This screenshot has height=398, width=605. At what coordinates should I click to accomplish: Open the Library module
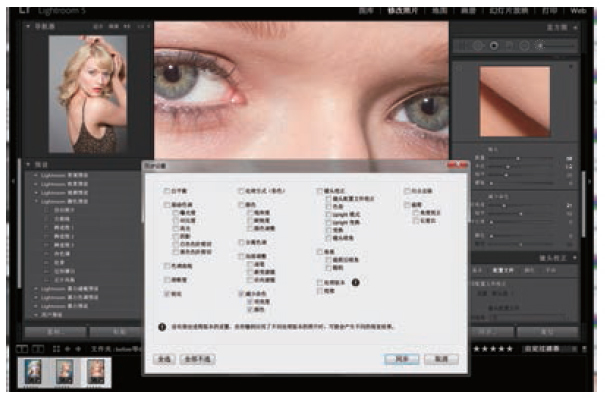[366, 11]
